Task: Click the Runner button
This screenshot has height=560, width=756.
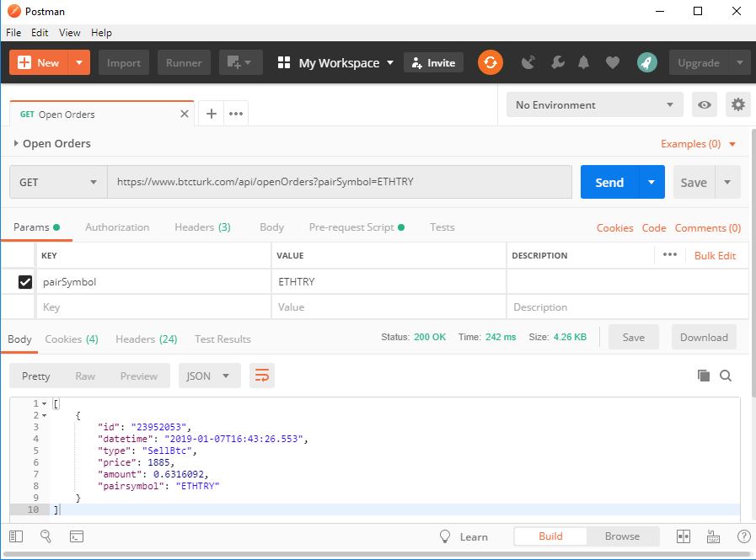Action: tap(184, 62)
